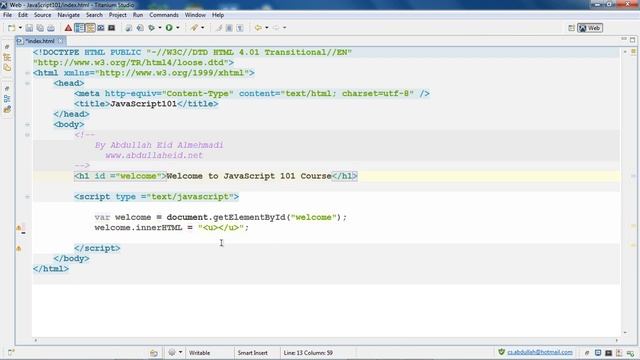
Task: Click the green Run toolbar button
Action: [x=169, y=28]
